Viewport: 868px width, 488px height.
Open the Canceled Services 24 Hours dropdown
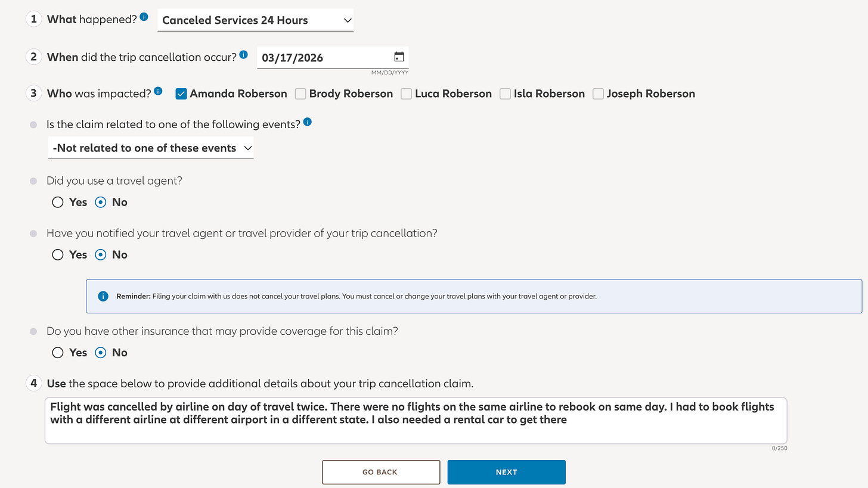(256, 20)
